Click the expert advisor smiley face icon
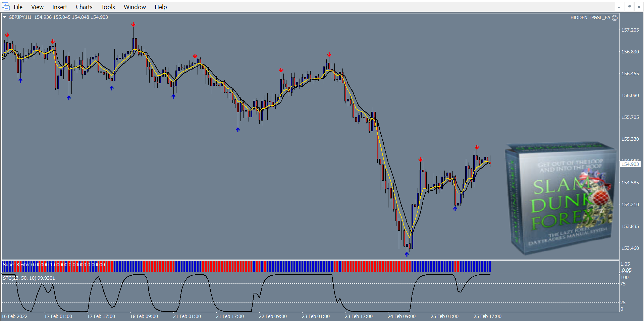644x321 pixels. pos(614,18)
